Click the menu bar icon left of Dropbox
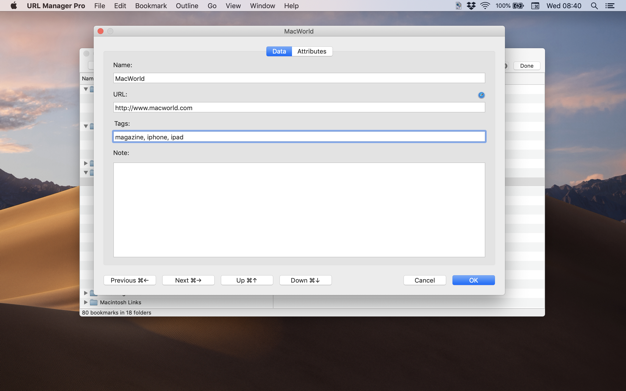The height and width of the screenshot is (391, 626). pyautogui.click(x=458, y=6)
